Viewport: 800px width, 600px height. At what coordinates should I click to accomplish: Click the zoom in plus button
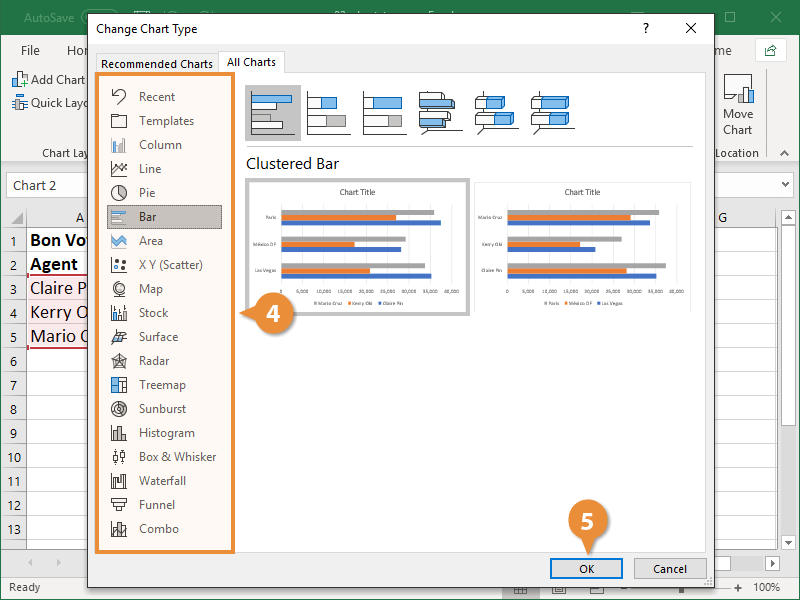(x=738, y=588)
